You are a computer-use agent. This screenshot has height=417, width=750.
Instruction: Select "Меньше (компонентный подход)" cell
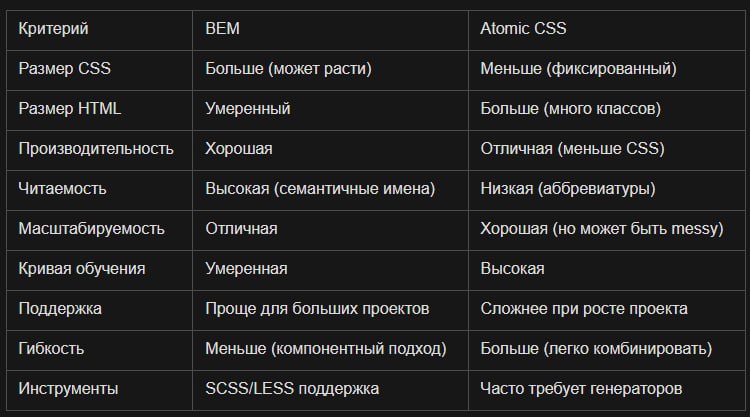pyautogui.click(x=331, y=351)
